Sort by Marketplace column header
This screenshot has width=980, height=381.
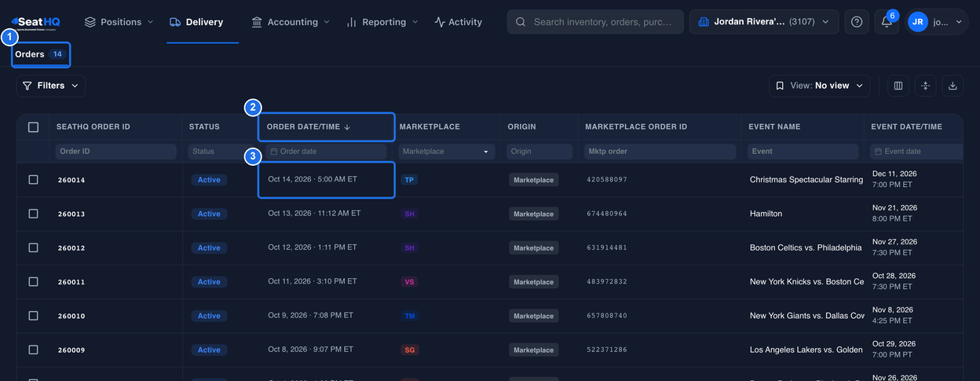coord(430,126)
